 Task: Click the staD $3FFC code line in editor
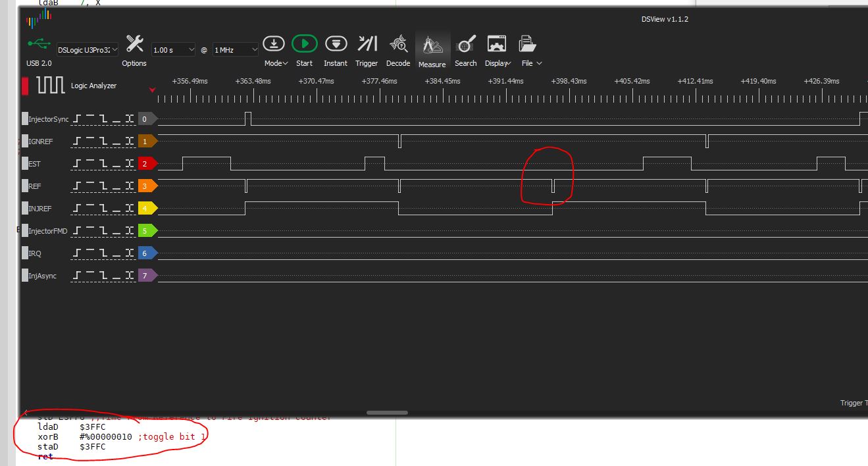[71, 447]
